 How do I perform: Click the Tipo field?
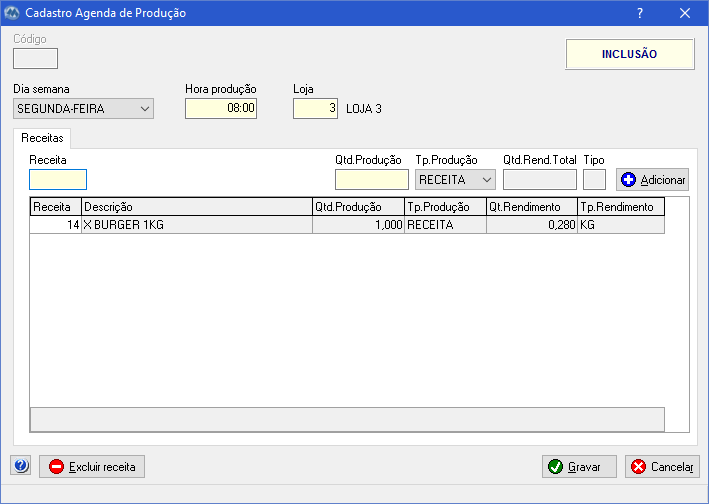594,179
